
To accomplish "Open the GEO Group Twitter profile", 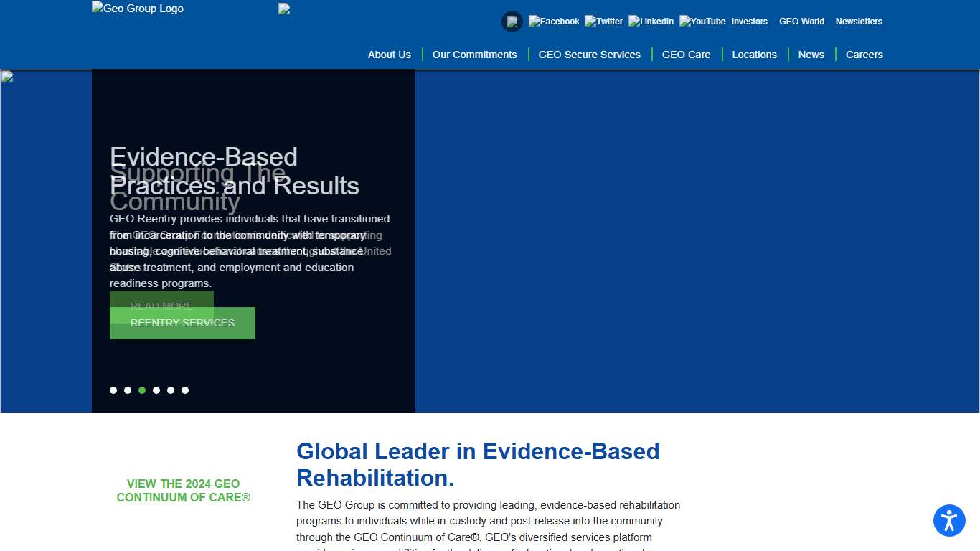I will point(603,21).
